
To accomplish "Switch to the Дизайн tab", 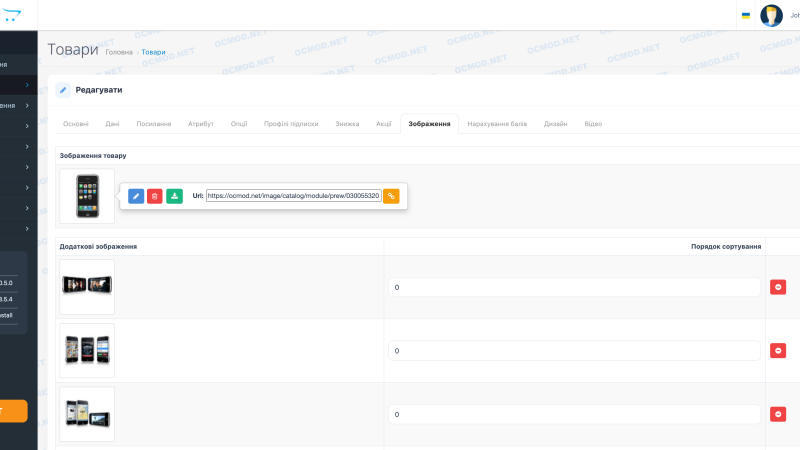I will [555, 124].
